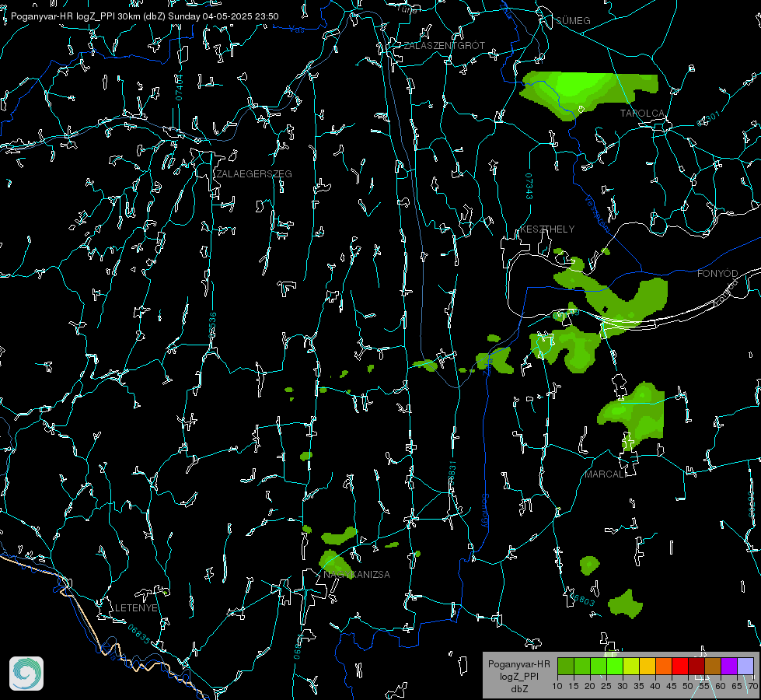Image resolution: width=761 pixels, height=700 pixels.
Task: Click the logZ_PPI legend label
Action: click(x=519, y=676)
